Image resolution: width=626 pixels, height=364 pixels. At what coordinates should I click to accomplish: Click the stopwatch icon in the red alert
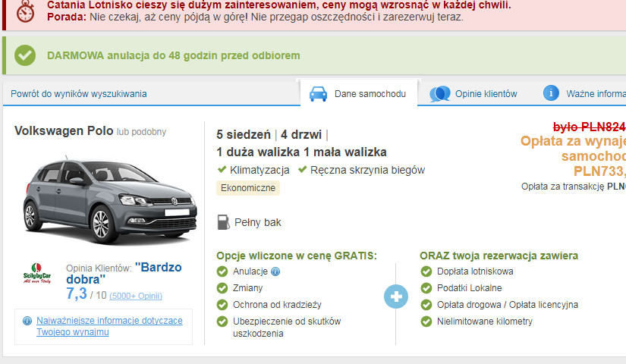click(x=26, y=11)
